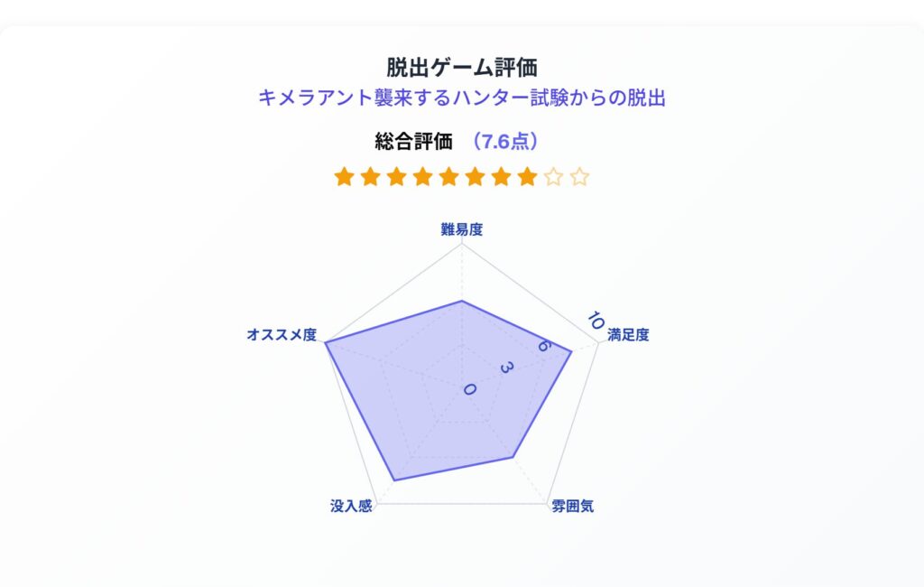Click the fifth filled star
This screenshot has width=924, height=587.
(x=449, y=176)
